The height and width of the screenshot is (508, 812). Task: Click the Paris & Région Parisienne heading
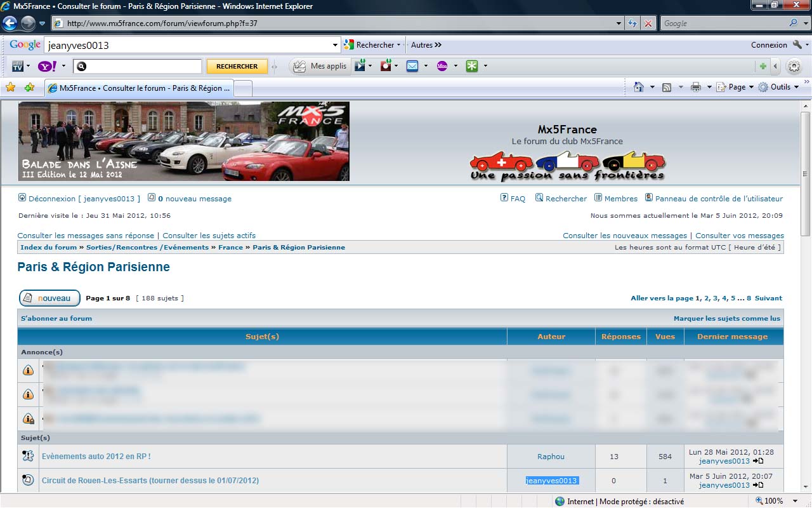[94, 267]
